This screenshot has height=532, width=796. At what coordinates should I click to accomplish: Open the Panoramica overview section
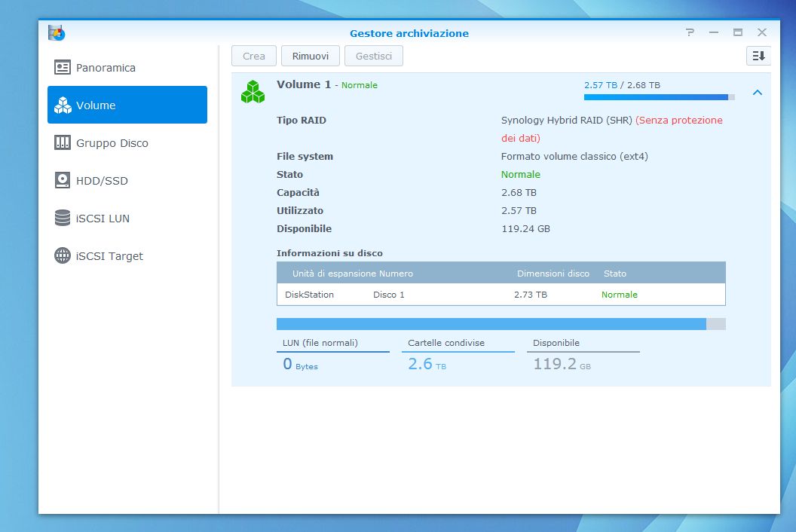(127, 68)
